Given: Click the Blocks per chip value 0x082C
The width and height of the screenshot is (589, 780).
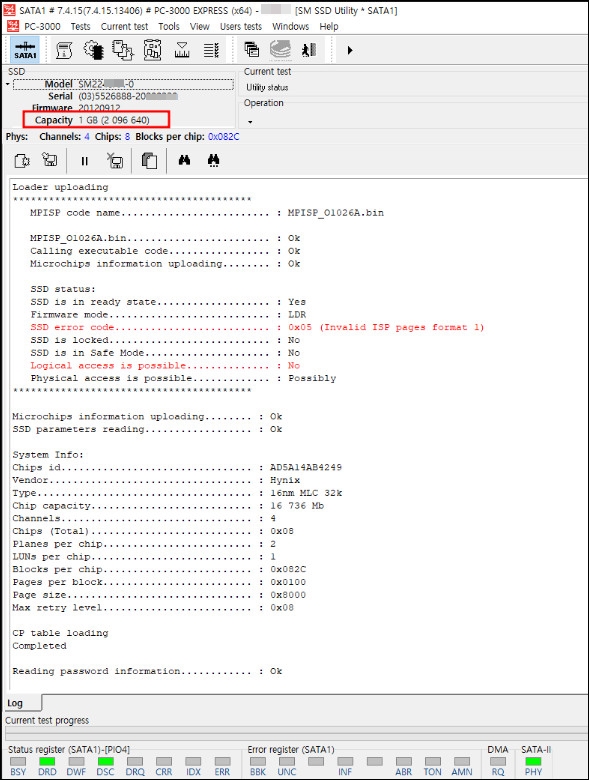Looking at the screenshot, I should (223, 136).
